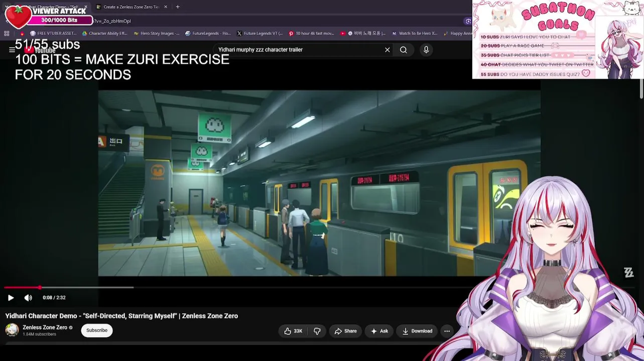
Task: Close the Create a Zenless Zone Zero tab
Action: (166, 7)
